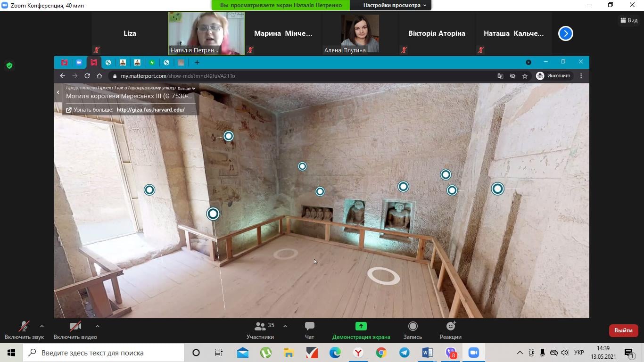This screenshot has height=362, width=644.
Task: Expand the Більше description toggle
Action: point(186,89)
